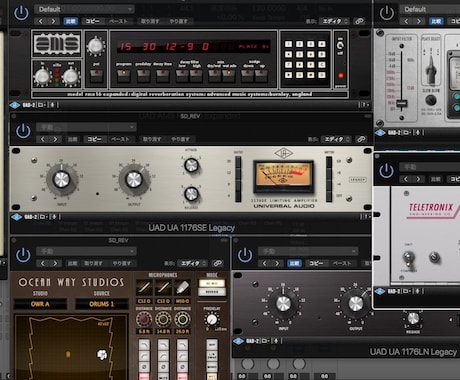Click コピー in the 1176LN window

316,263
